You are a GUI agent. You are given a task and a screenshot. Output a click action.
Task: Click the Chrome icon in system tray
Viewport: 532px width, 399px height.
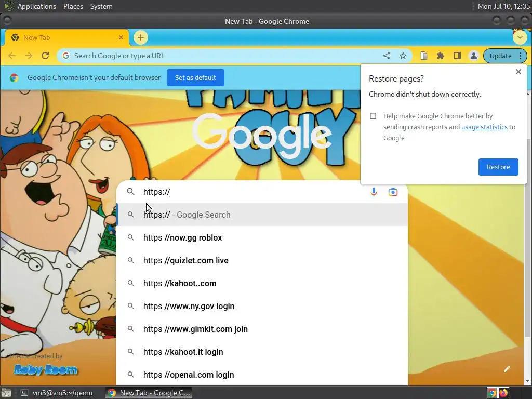(x=492, y=393)
